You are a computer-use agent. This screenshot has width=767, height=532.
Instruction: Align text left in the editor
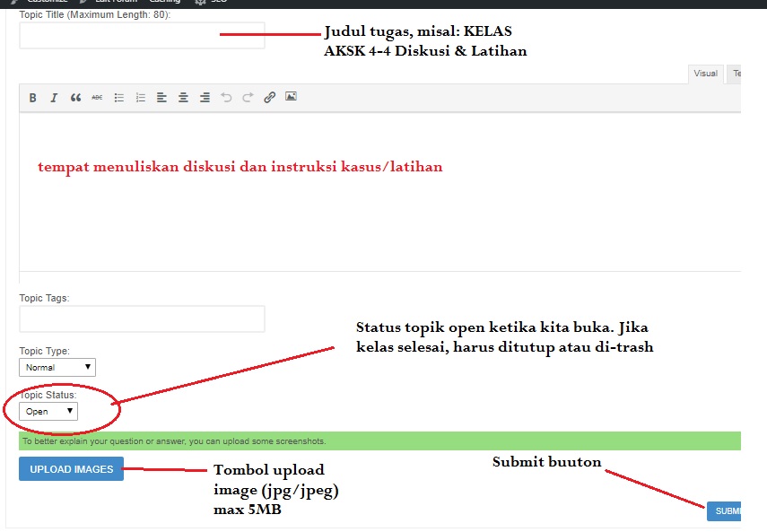coord(161,98)
